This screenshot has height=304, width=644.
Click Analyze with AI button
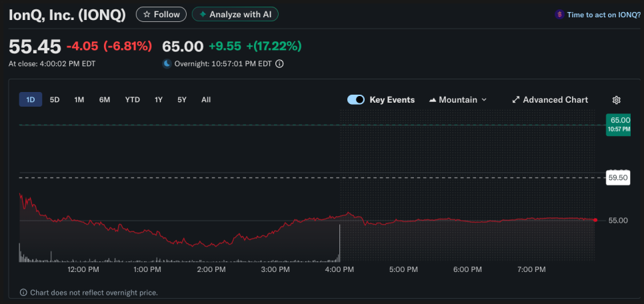pos(235,14)
